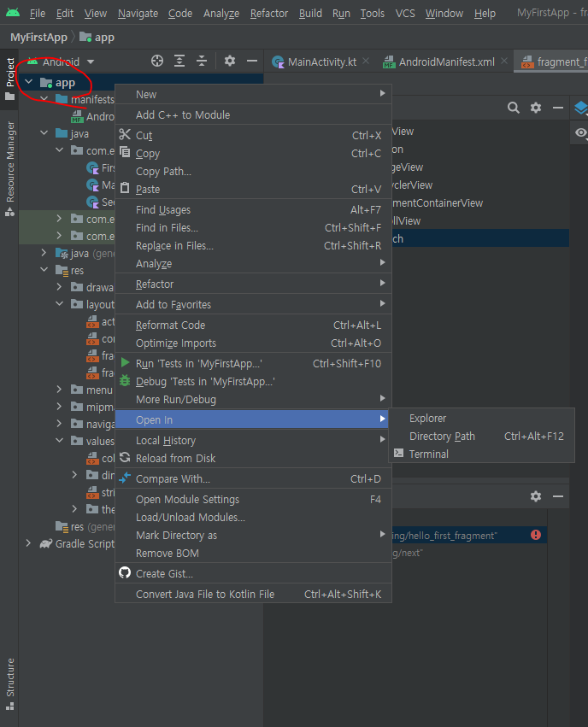Screen dimensions: 588x727
Task: Toggle the view options eye icon
Action: click(x=580, y=133)
